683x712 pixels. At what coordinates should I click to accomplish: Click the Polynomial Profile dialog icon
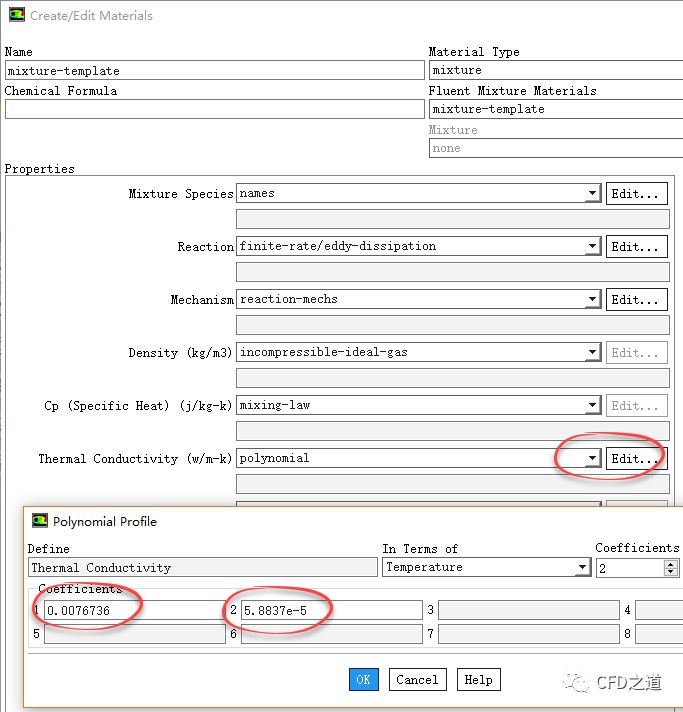40,521
